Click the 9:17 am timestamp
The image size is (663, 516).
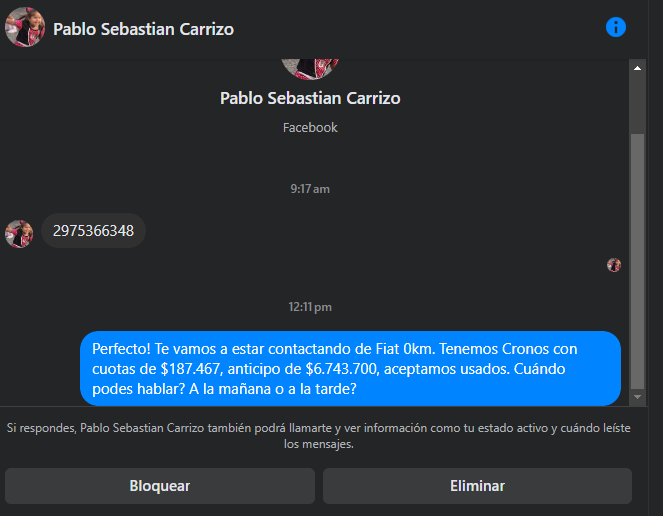[x=310, y=188]
